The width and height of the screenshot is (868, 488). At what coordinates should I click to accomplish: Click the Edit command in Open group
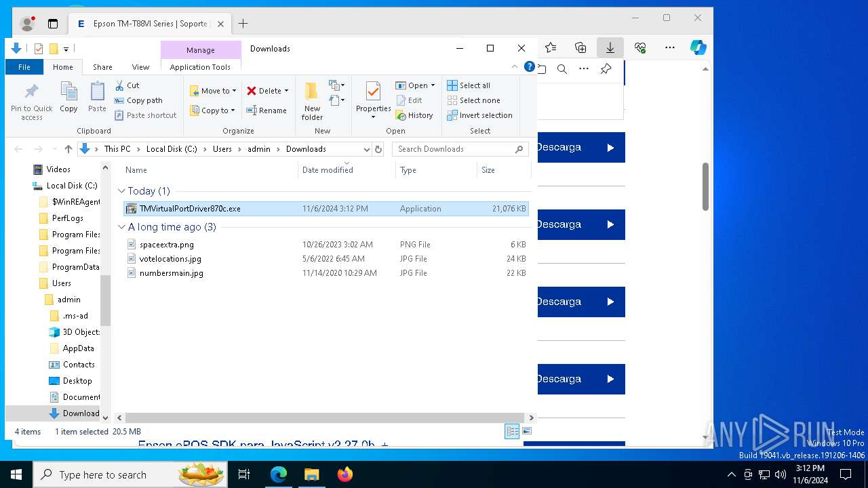409,100
